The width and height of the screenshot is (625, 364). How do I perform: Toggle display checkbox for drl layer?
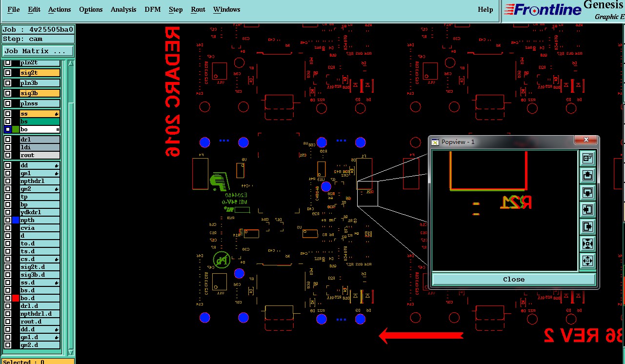(7, 140)
